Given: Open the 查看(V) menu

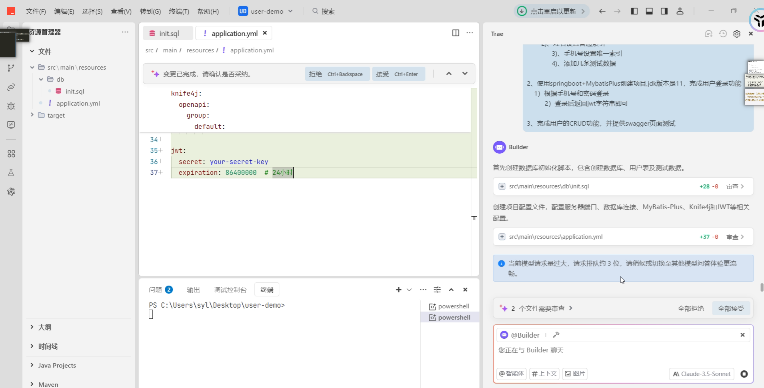Looking at the screenshot, I should pos(121,11).
